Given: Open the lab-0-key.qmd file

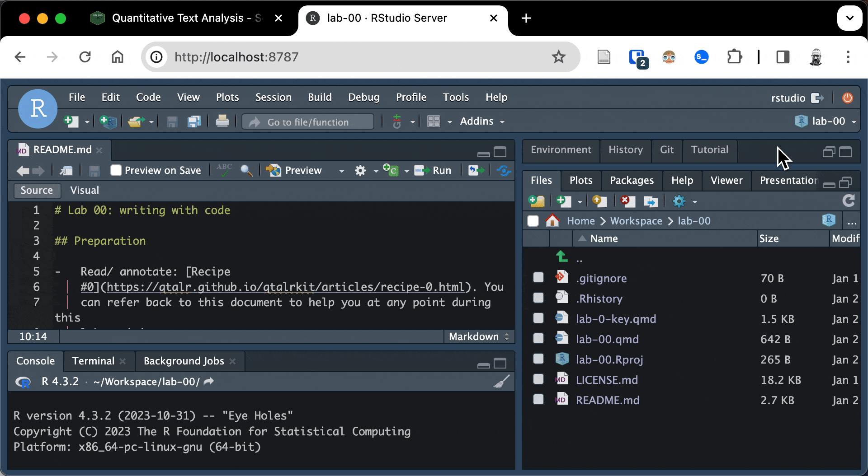Looking at the screenshot, I should [x=616, y=319].
